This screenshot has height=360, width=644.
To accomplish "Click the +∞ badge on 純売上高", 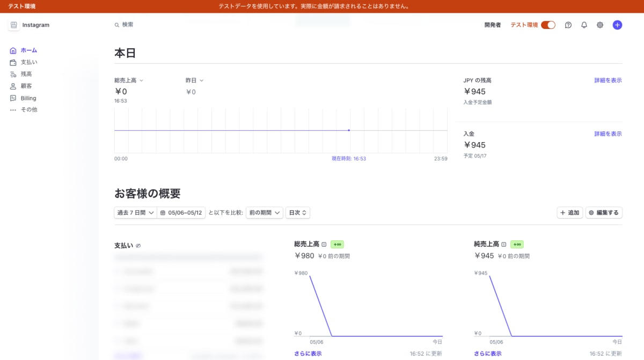I will [517, 244].
